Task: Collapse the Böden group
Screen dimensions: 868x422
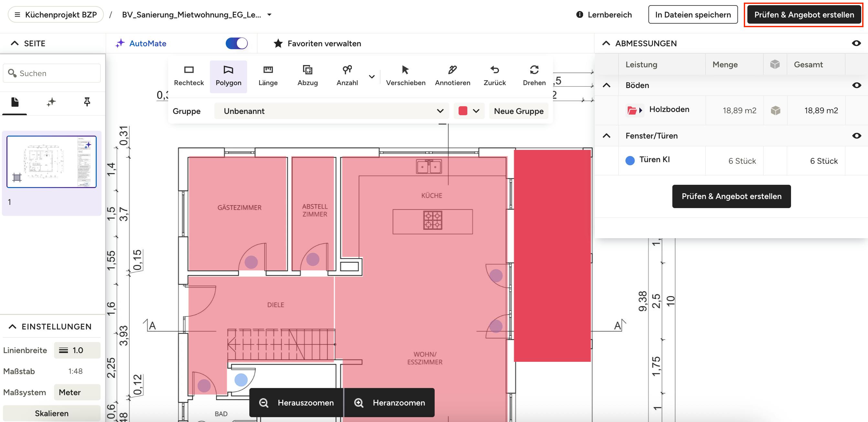Action: [606, 85]
